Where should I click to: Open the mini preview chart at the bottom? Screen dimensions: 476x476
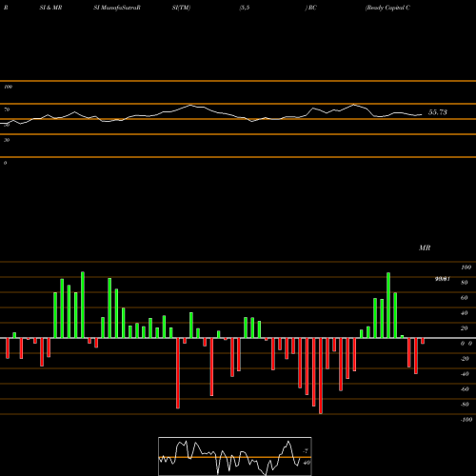(x=235, y=456)
